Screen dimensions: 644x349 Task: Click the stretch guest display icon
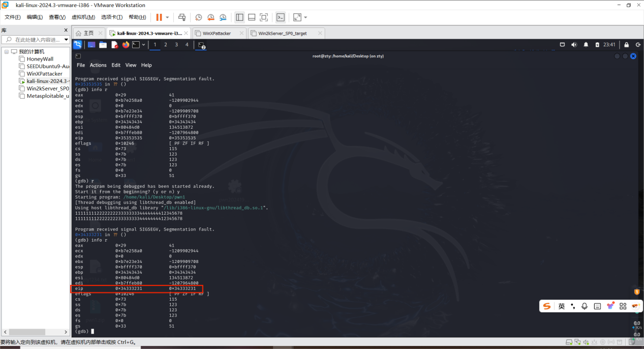pyautogui.click(x=297, y=17)
